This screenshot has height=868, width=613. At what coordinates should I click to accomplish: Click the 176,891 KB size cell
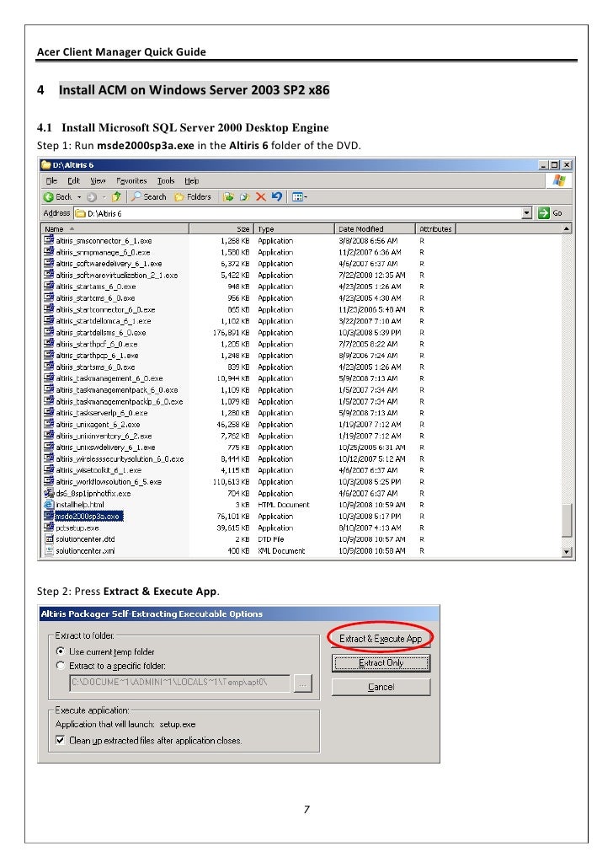click(231, 333)
